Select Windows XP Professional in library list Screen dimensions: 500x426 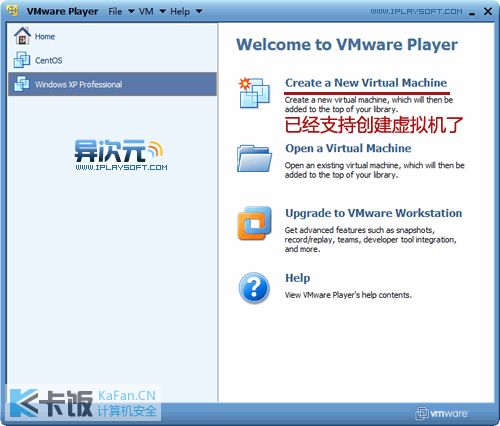click(x=112, y=84)
